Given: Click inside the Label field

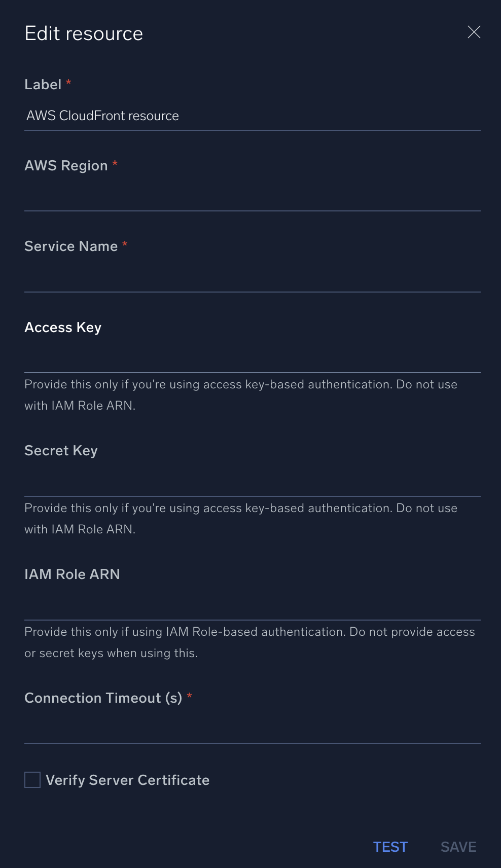Looking at the screenshot, I should [x=203, y=116].
